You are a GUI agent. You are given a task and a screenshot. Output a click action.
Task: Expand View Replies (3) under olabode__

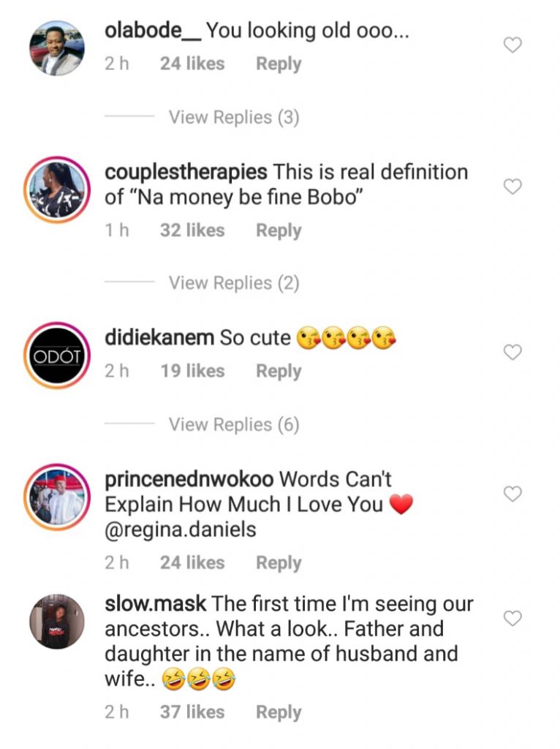coord(234,117)
